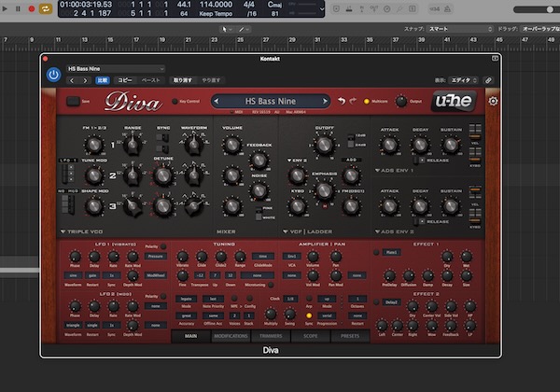Toggle the Arp enable LED
Image resolution: width=560 pixels, height=392 pixels.
309,298
